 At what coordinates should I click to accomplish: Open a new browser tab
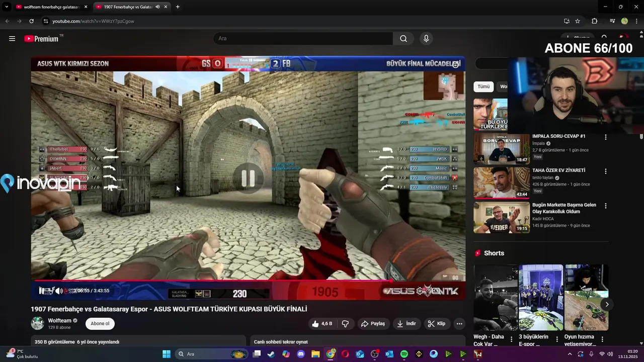(178, 7)
